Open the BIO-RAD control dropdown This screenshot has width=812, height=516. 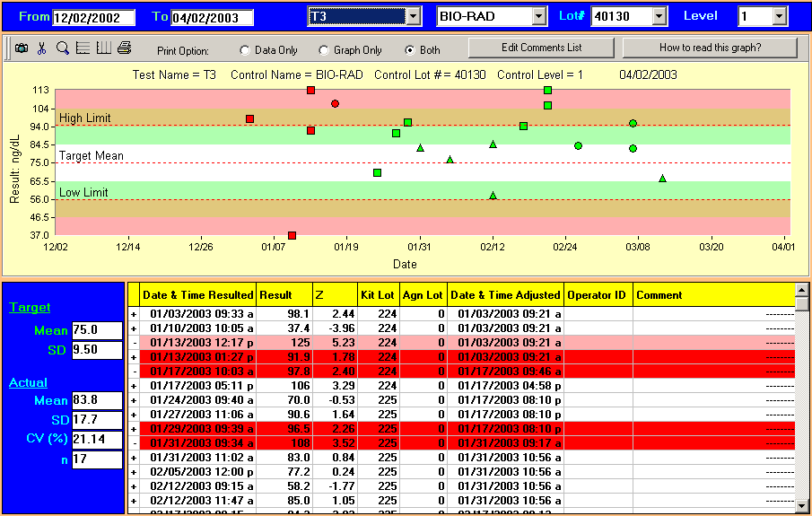[x=538, y=16]
